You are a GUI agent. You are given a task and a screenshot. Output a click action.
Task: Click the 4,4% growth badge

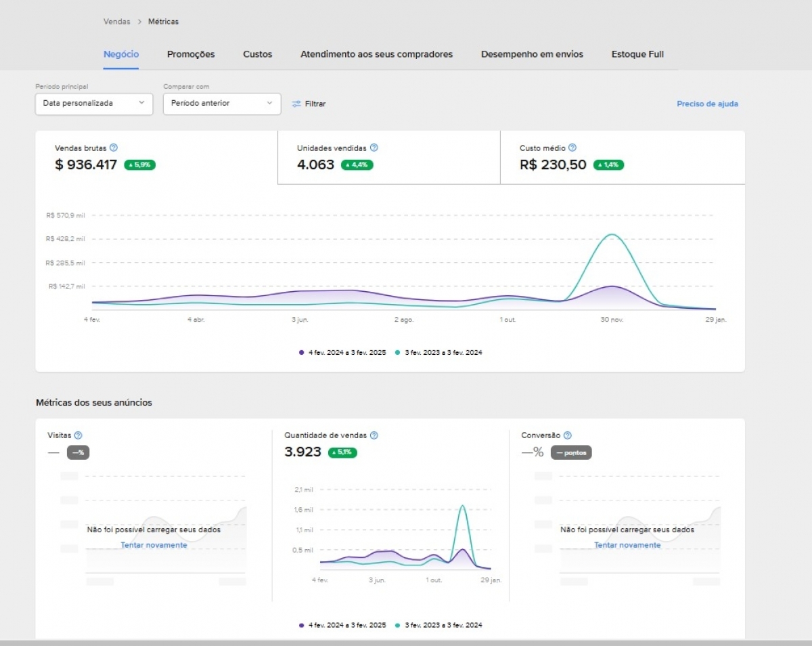tap(357, 165)
